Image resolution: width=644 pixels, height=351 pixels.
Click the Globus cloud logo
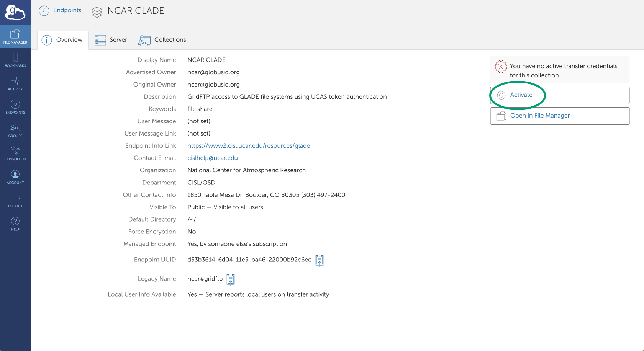point(15,12)
